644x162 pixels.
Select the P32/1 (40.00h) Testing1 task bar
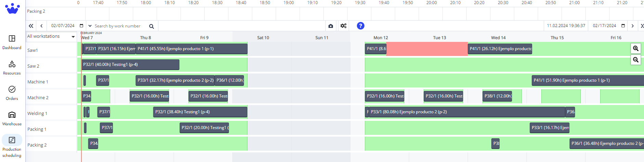click(x=130, y=65)
